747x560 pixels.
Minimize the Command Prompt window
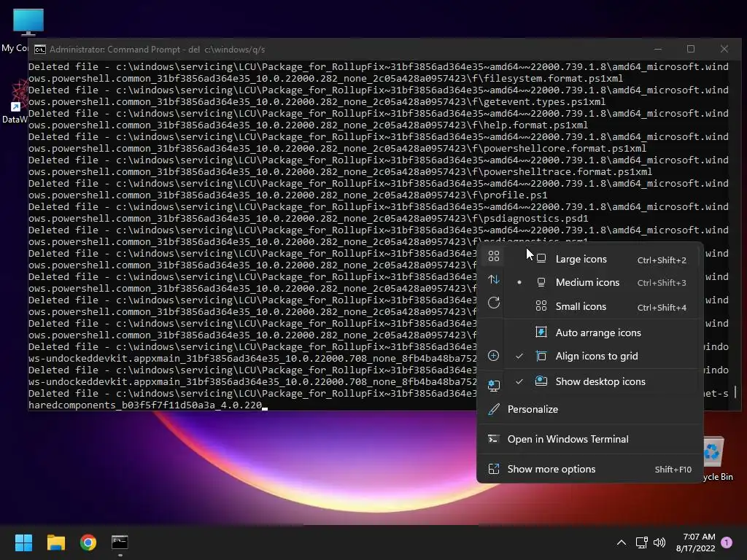click(658, 49)
